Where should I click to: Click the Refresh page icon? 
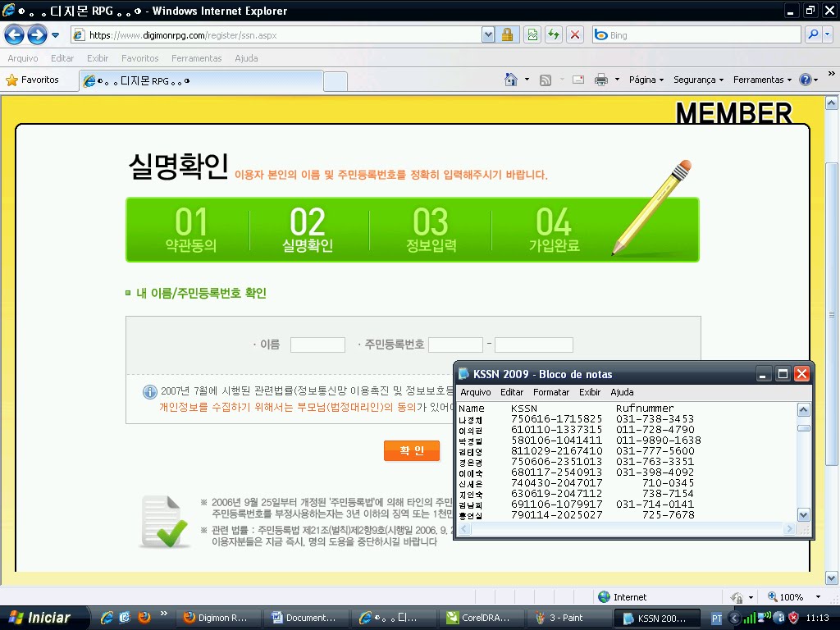coord(554,35)
